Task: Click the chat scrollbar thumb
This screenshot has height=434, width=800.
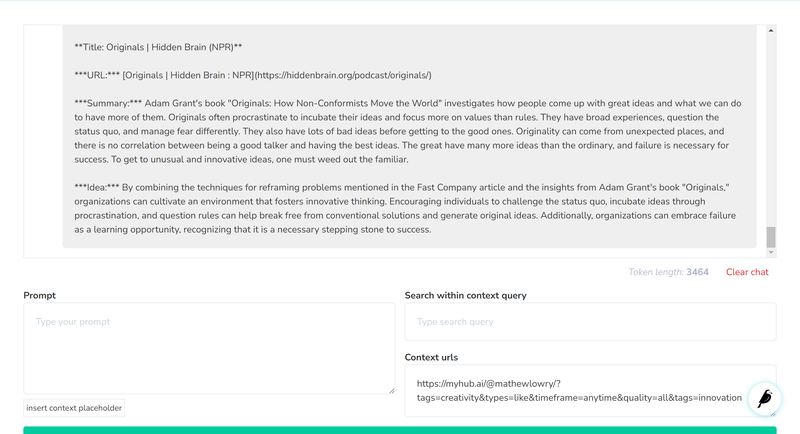Action: (x=771, y=237)
